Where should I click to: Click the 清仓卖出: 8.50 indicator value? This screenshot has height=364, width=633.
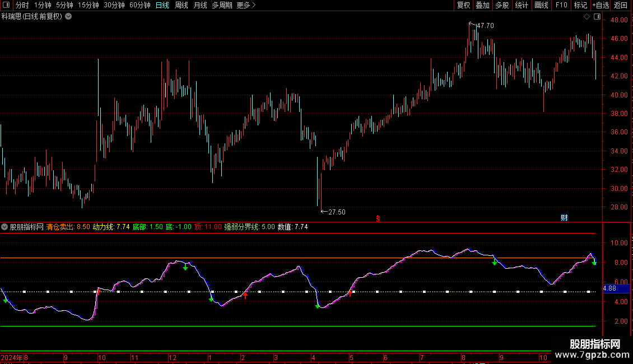pos(68,227)
